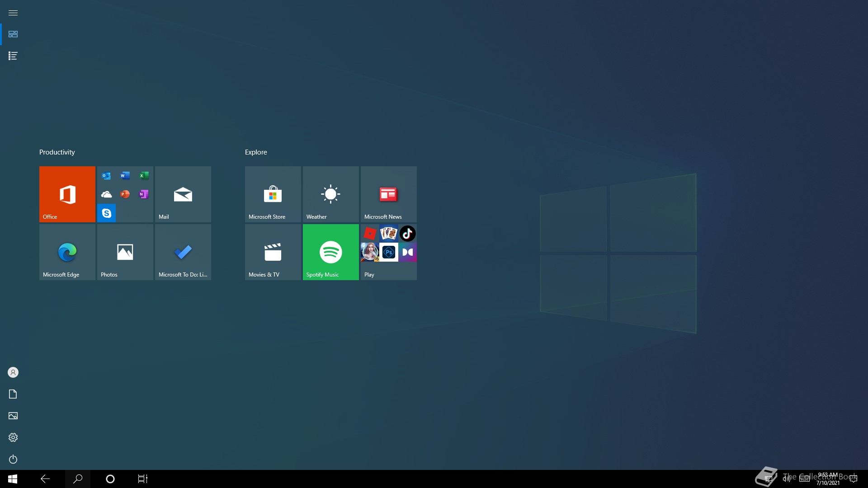Open the network status tray icon
The width and height of the screenshot is (868, 488).
[x=769, y=479]
